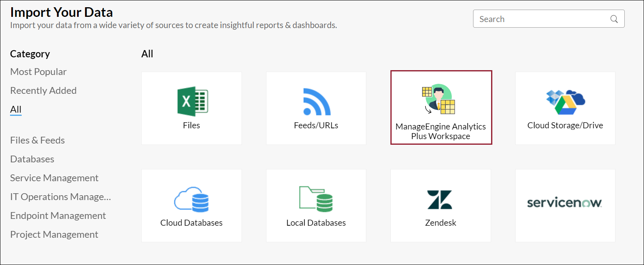Screen dimensions: 644x265
Task: Open the IT Operations Management category
Action: click(x=61, y=197)
